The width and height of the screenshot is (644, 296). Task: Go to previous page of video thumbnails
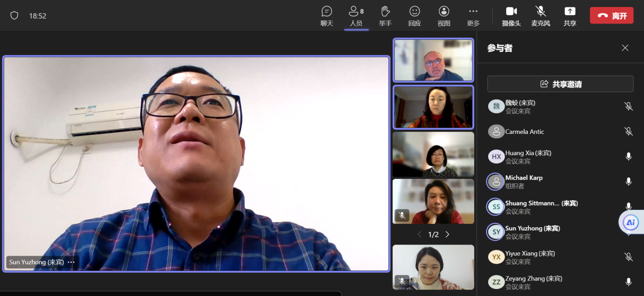pyautogui.click(x=419, y=235)
